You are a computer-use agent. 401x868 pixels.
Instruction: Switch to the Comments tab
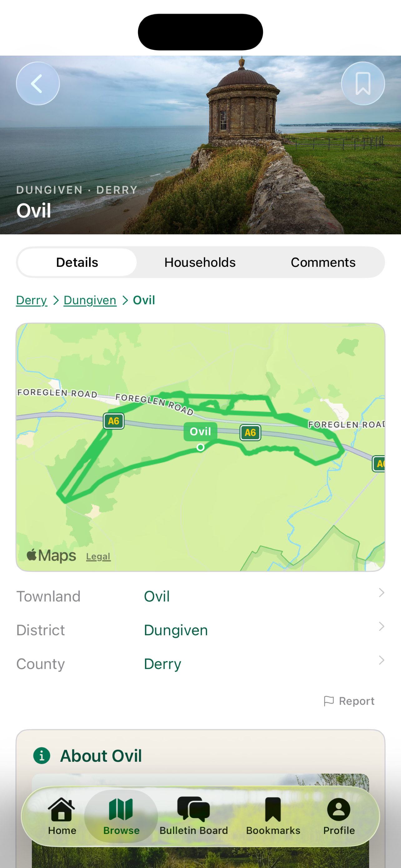click(x=323, y=262)
